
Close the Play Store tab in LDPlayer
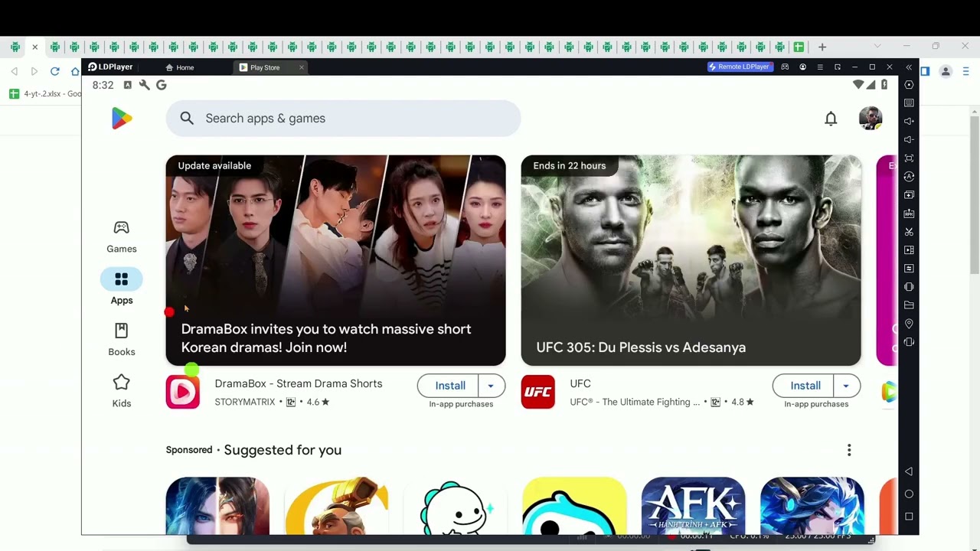pos(302,67)
